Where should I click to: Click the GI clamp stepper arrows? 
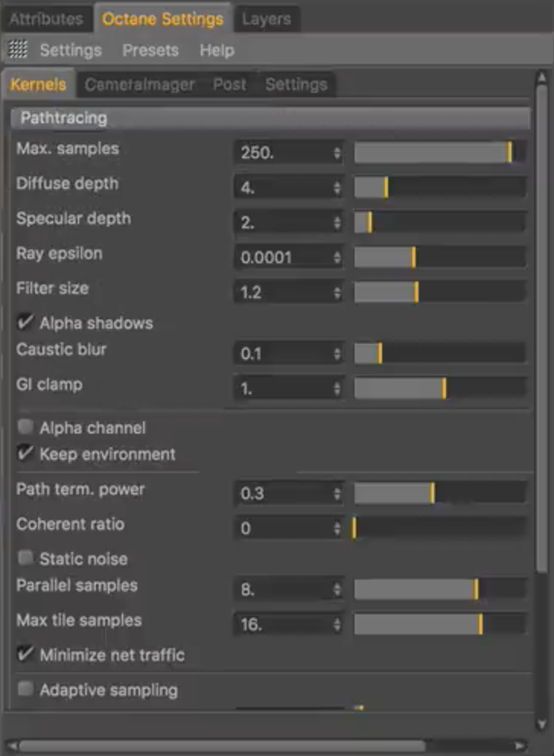336,389
